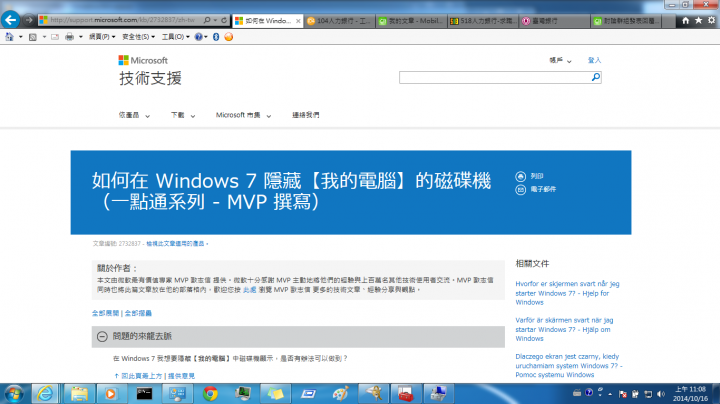Open the folder Explorer taskbar icon
The height and width of the screenshot is (404, 720).
79,394
